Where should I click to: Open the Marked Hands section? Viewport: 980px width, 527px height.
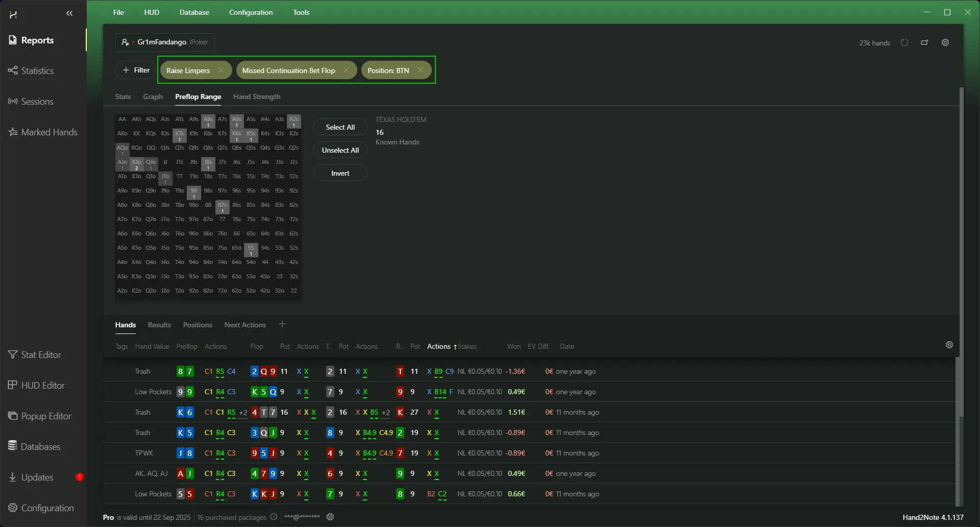[49, 132]
